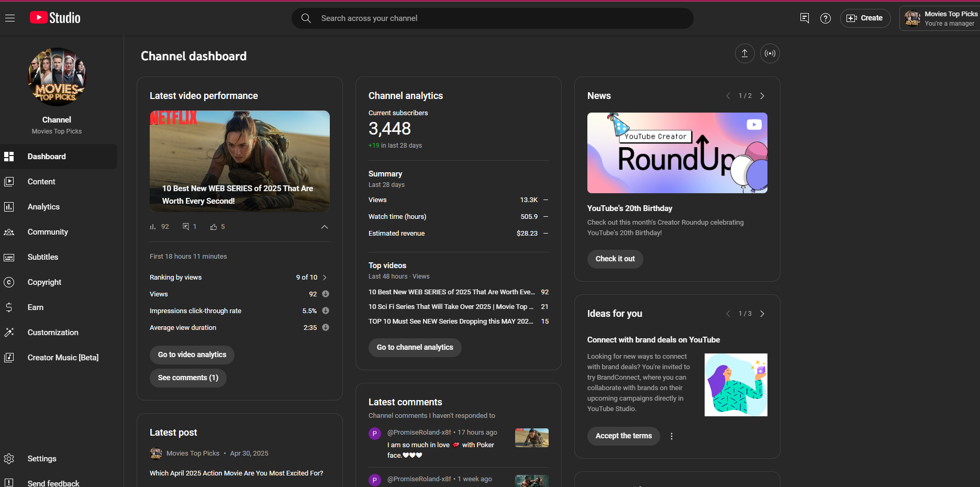Screen dimensions: 980x487
Task: Open the three-dot menu beside Accept the terms
Action: [672, 436]
